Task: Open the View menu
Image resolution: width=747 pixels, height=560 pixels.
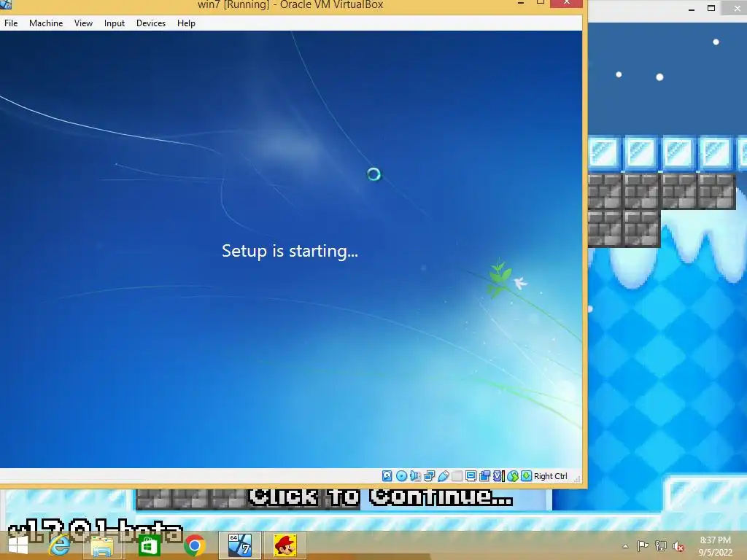Action: 83,23
